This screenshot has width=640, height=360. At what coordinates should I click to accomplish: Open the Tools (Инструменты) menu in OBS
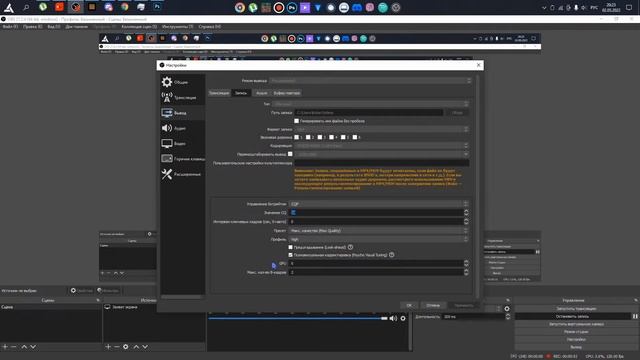pyautogui.click(x=177, y=27)
